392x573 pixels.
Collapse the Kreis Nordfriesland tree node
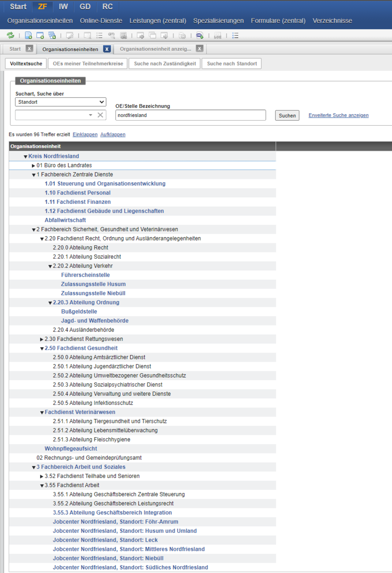tap(26, 157)
